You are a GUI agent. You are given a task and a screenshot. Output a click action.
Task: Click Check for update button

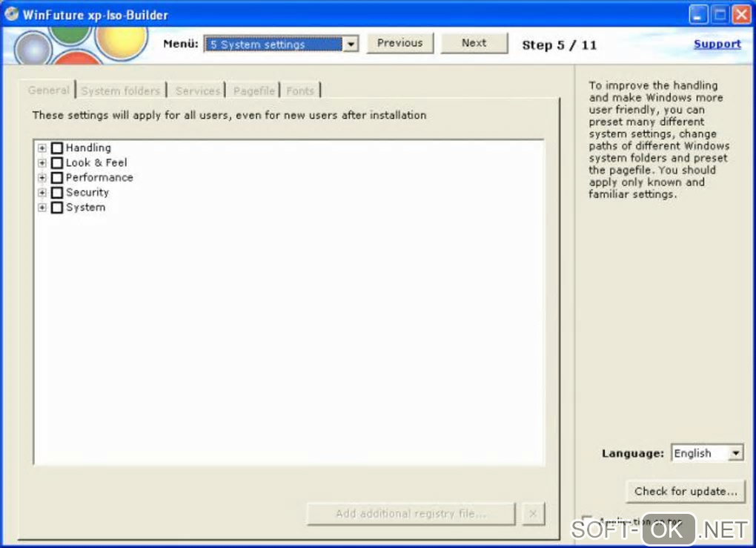click(685, 491)
